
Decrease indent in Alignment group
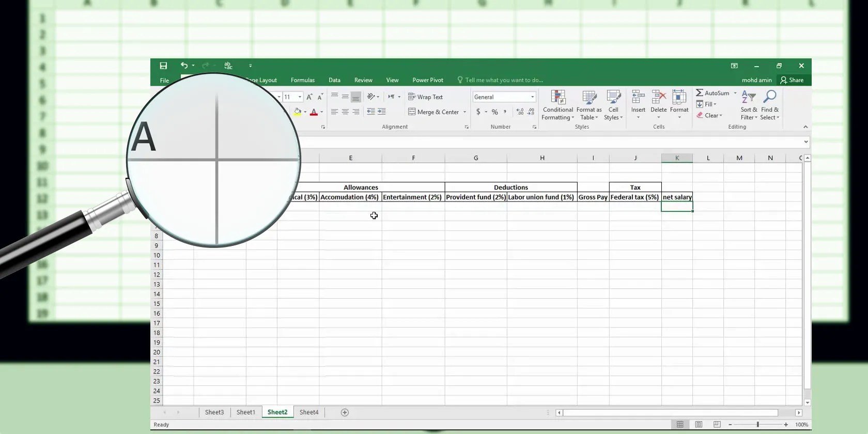(x=371, y=112)
